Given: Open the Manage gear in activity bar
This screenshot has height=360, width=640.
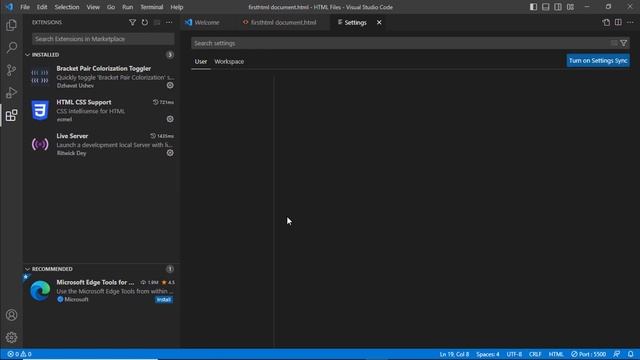Looking at the screenshot, I should [x=11, y=337].
